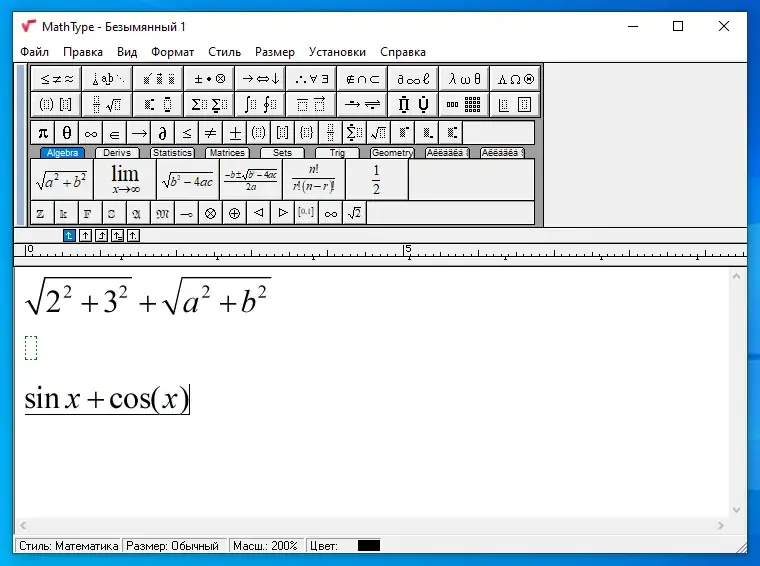The height and width of the screenshot is (566, 760).
Task: Open the lowercase Greek letters palette
Action: pyautogui.click(x=464, y=79)
